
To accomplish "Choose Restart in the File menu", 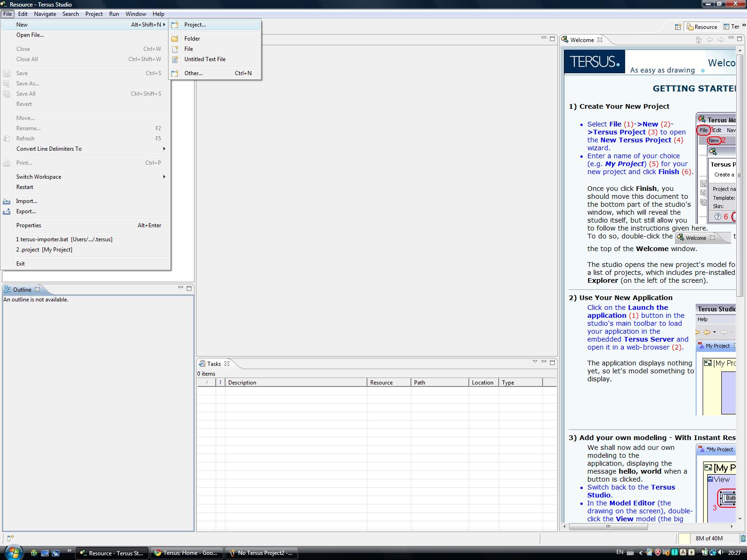I will [25, 187].
